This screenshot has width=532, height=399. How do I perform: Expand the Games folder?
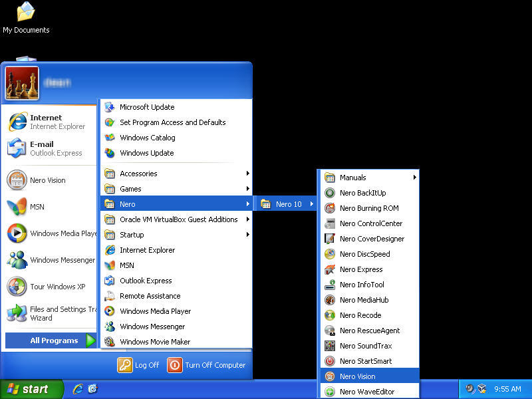point(176,189)
